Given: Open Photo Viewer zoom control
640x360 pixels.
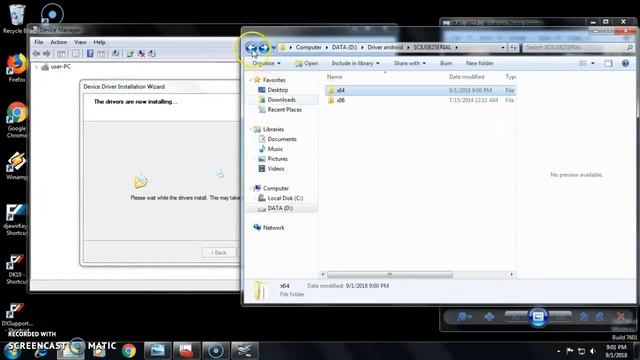Looking at the screenshot, I should [x=464, y=316].
